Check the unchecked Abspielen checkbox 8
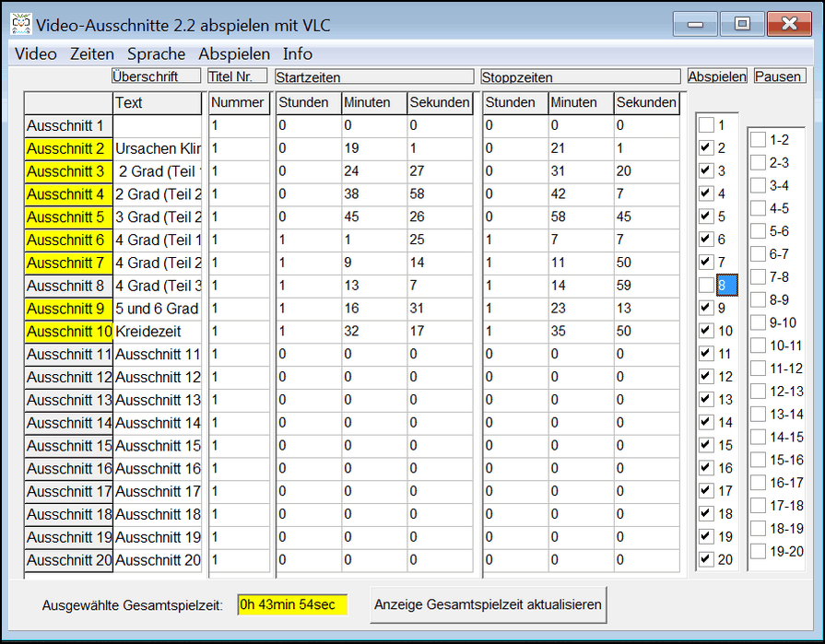Screen dimensions: 825x644 (x=706, y=286)
